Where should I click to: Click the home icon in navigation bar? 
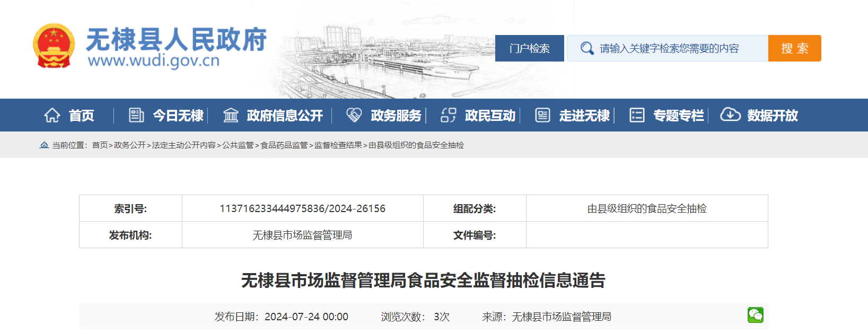coord(52,115)
